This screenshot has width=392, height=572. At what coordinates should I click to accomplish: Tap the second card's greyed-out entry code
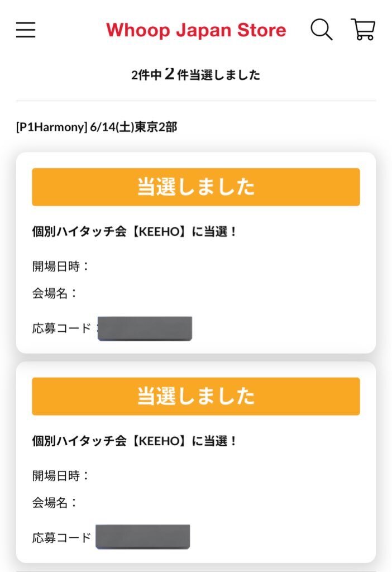(142, 537)
